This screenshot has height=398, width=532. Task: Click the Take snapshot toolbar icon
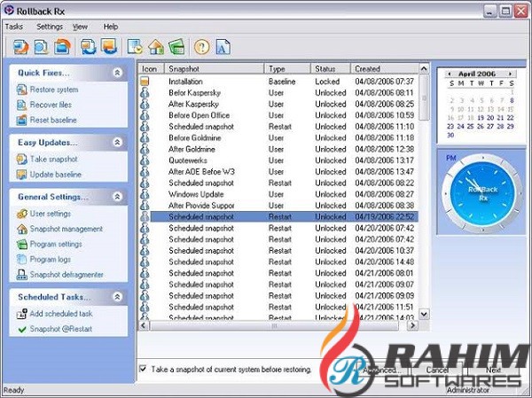pyautogui.click(x=88, y=46)
